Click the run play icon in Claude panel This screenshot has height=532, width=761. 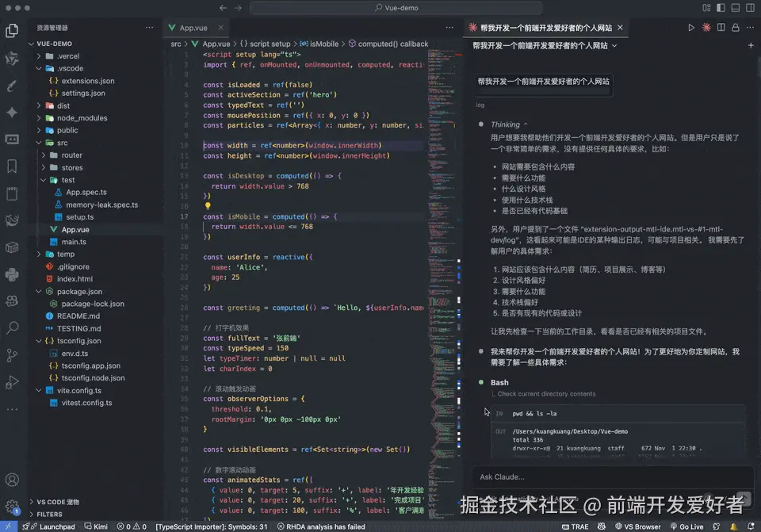[x=691, y=28]
